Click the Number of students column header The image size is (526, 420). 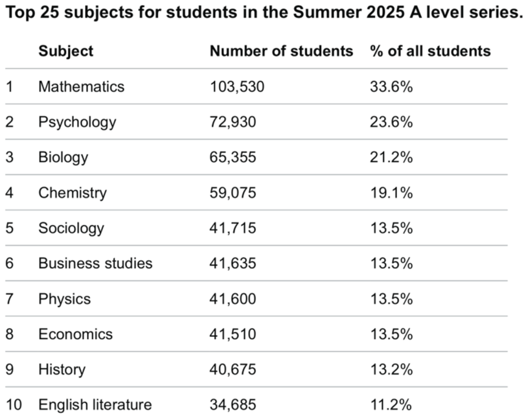coord(281,51)
